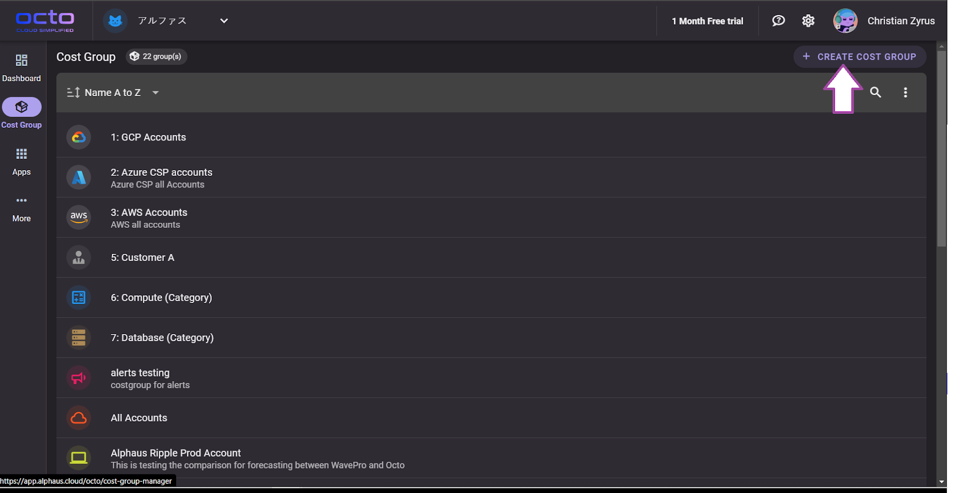
Task: Click the Cost Group page heading
Action: 86,57
